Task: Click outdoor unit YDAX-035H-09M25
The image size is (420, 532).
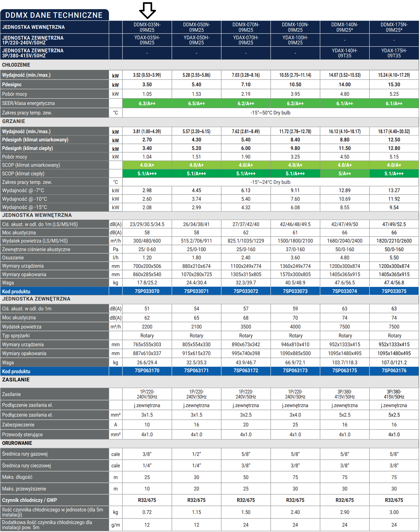Action: 147,40
